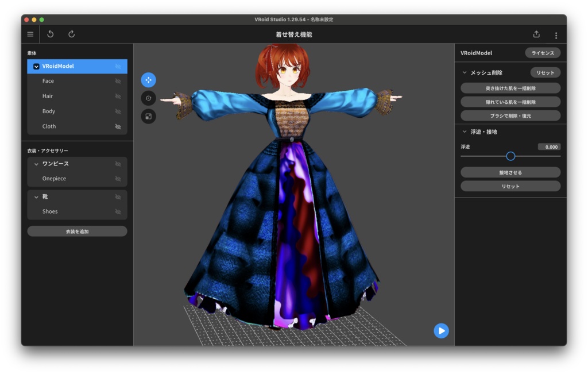Click the reset view frame icon
The width and height of the screenshot is (588, 374).
point(149,116)
